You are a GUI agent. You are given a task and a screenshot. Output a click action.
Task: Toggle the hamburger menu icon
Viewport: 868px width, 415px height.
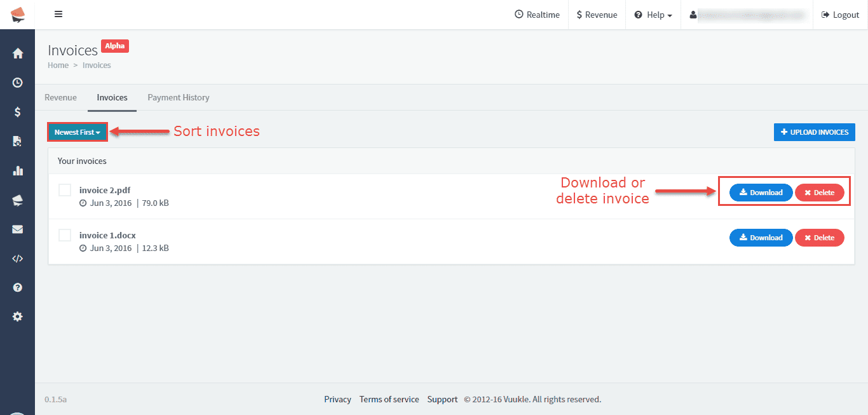click(58, 15)
